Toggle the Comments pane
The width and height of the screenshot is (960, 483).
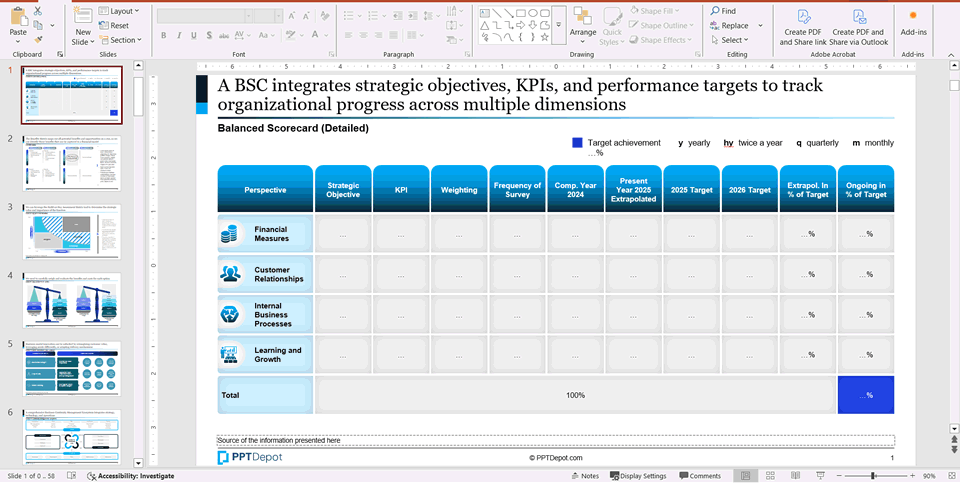pyautogui.click(x=699, y=476)
